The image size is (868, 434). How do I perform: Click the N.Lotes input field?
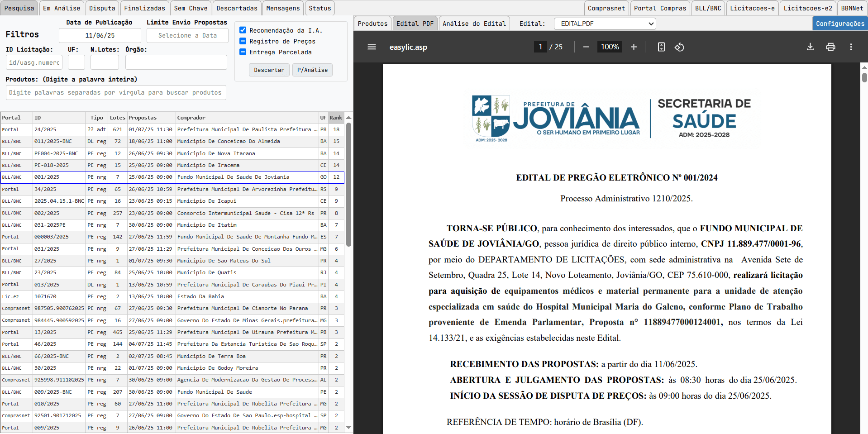pos(105,62)
